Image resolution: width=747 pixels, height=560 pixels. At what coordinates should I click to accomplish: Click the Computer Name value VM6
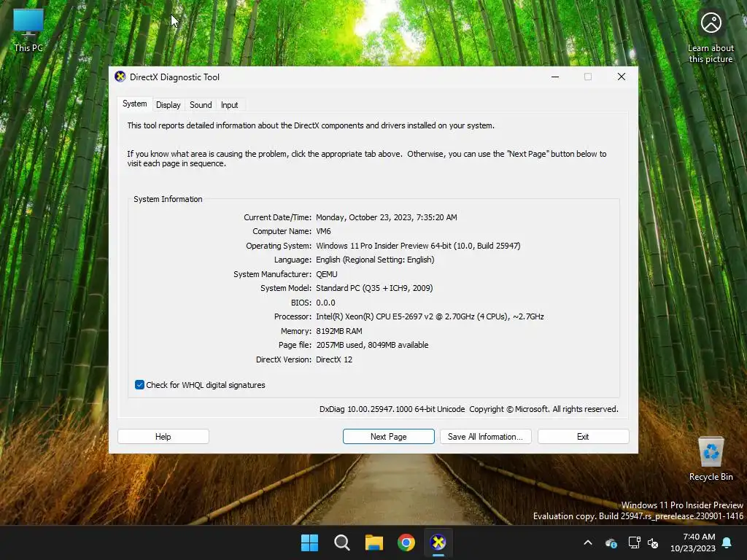(x=323, y=231)
